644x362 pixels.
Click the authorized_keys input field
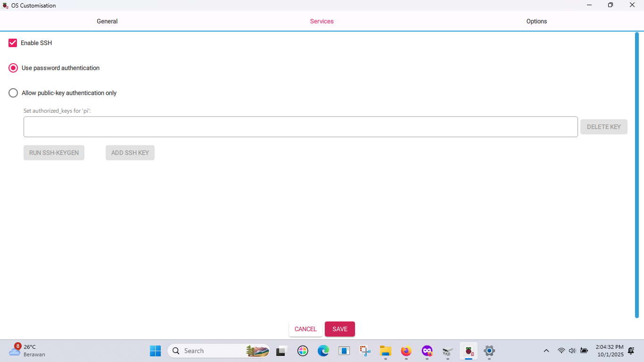coord(300,127)
